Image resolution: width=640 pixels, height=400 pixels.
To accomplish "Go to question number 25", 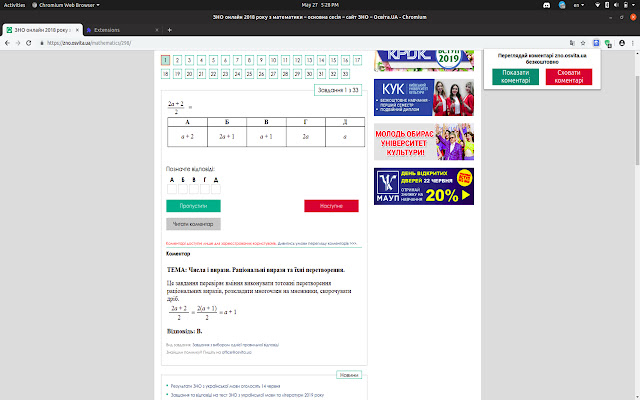I will coord(249,74).
